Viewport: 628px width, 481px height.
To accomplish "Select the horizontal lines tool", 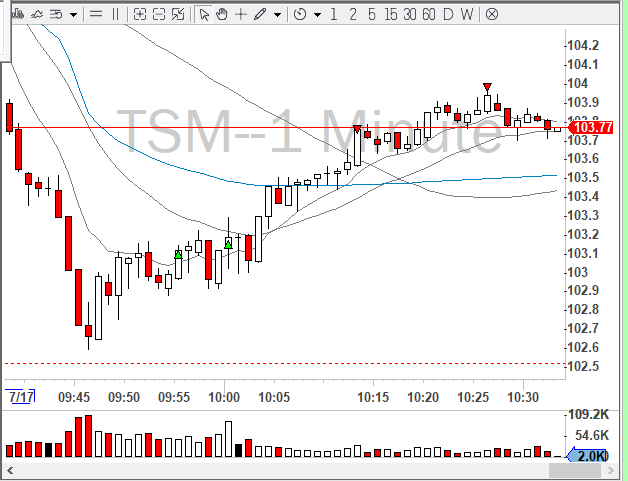I will 96,15.
